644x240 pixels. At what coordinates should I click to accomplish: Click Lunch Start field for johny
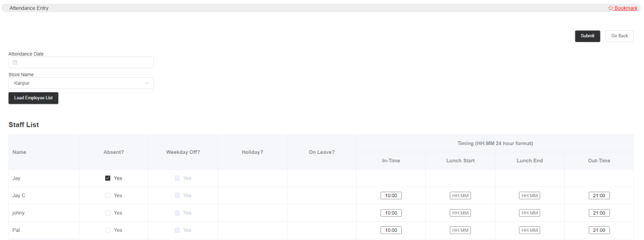[x=460, y=213]
